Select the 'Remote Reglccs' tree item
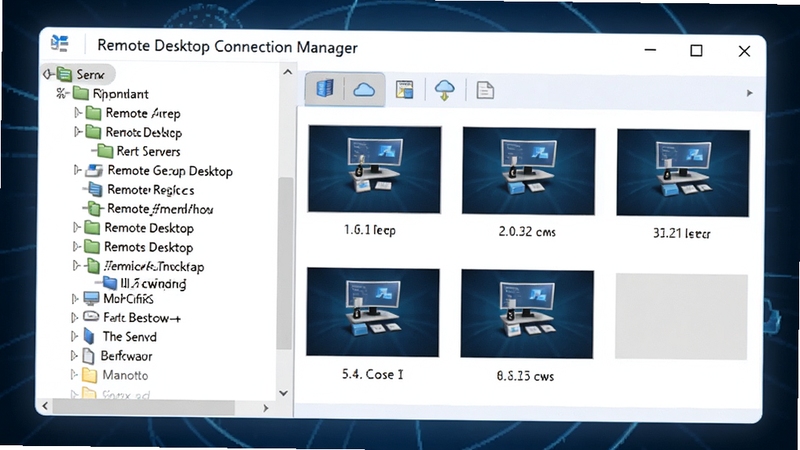This screenshot has width=800, height=450. 151,190
